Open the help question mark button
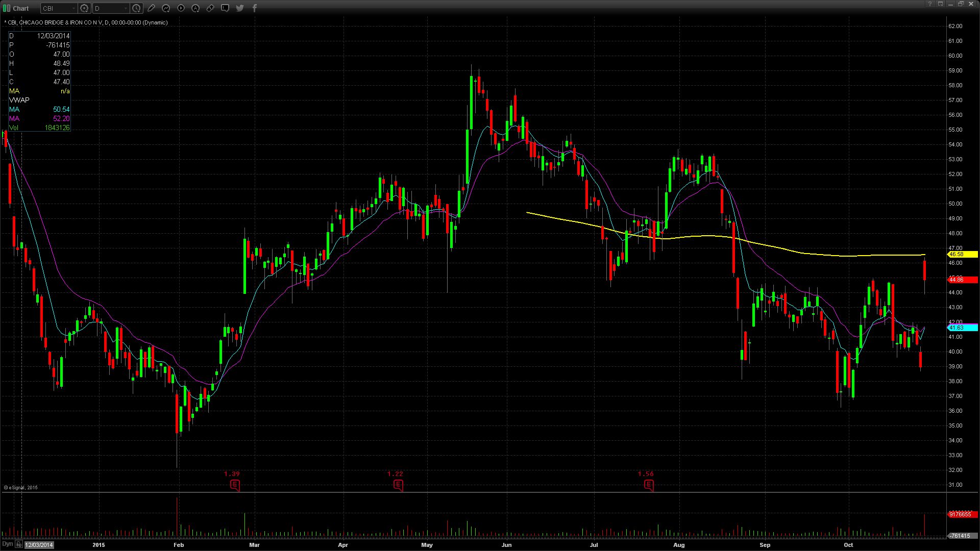This screenshot has height=551, width=980. (x=930, y=4)
